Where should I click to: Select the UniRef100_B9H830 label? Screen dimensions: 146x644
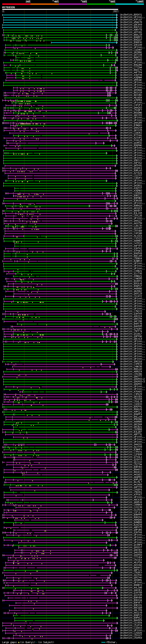pyautogui.click(x=131, y=42)
